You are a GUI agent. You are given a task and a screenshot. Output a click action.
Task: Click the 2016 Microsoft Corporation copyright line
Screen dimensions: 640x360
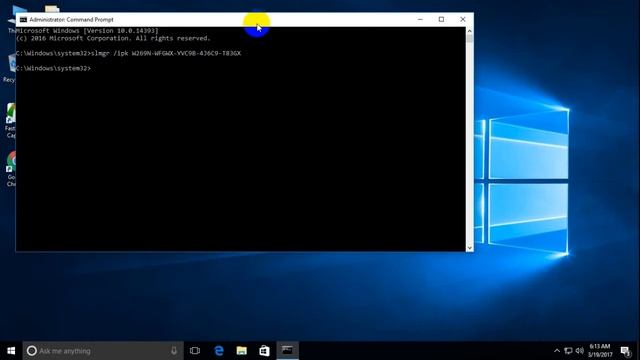tap(113, 38)
